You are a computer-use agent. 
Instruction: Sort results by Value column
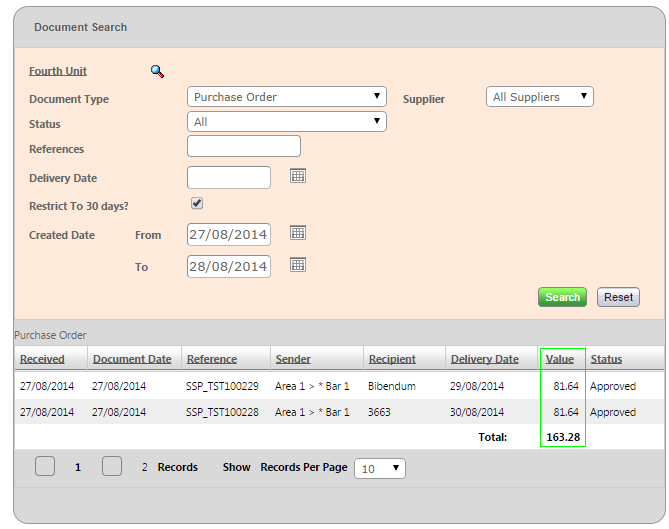click(560, 359)
